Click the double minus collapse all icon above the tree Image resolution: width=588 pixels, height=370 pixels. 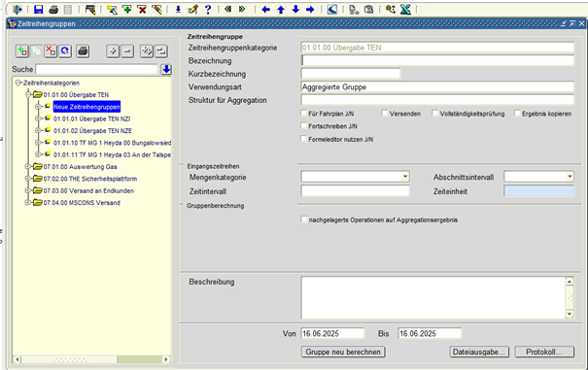[161, 50]
